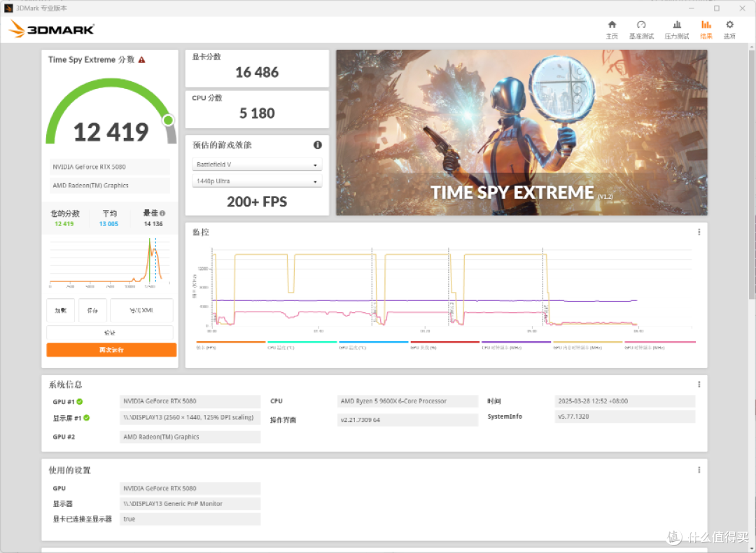Click NVIDIA GeForce RTX 5080 under the score gauge
The image size is (756, 553).
(x=109, y=167)
